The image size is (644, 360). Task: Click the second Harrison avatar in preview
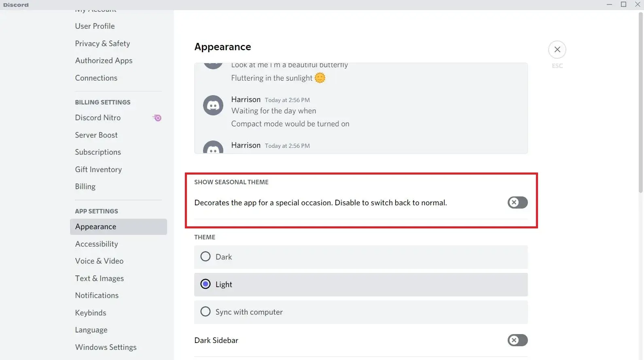coord(213,149)
